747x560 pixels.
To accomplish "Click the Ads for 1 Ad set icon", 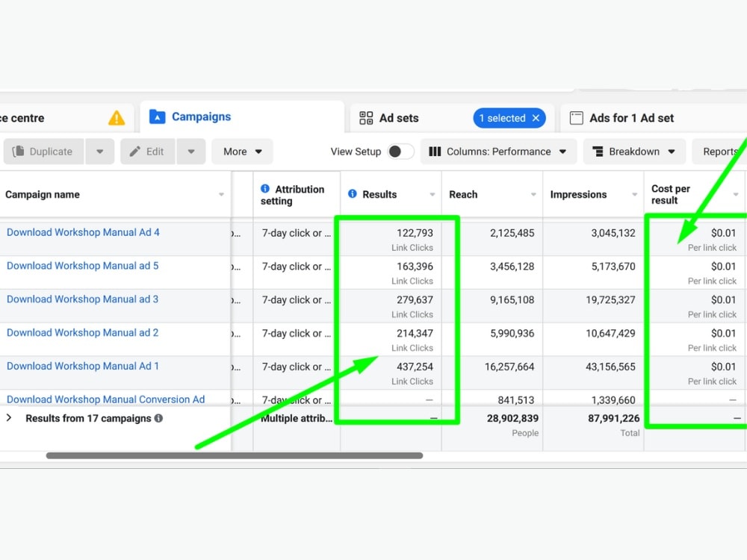I will point(577,118).
